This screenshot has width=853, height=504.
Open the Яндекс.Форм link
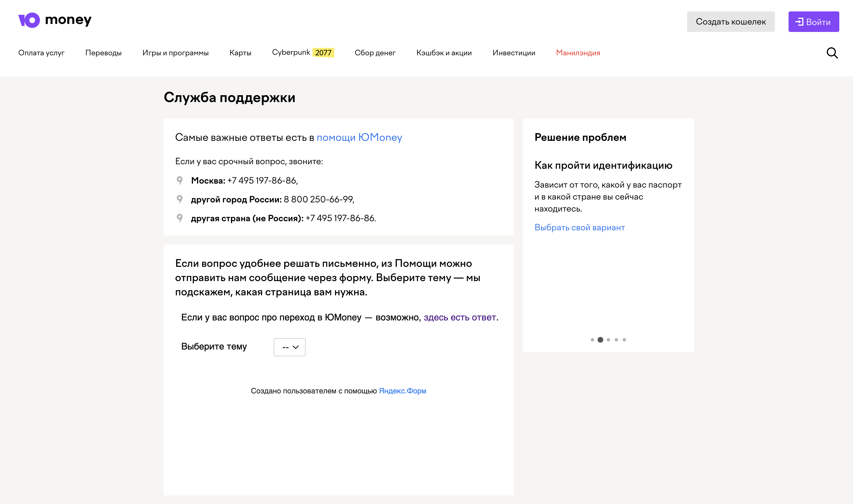click(x=402, y=391)
